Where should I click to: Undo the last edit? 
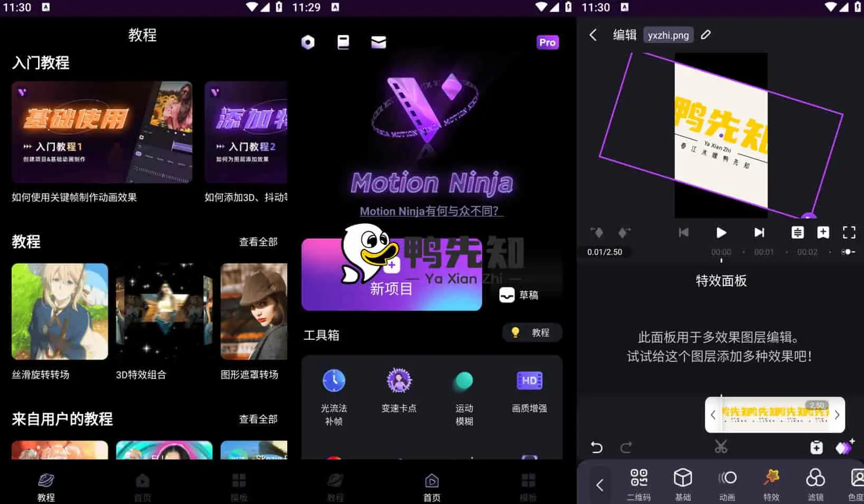pos(597,448)
